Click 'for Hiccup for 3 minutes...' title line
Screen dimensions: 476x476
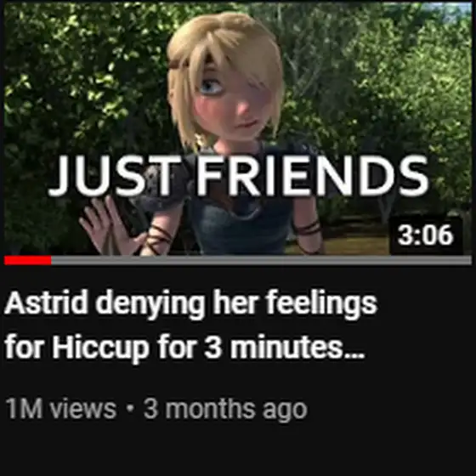[x=184, y=348]
